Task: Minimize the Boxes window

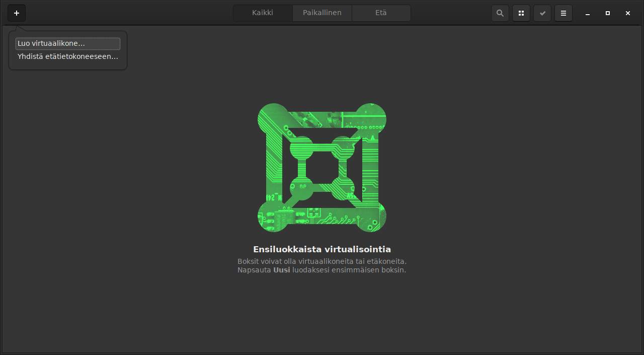Action: (588, 14)
